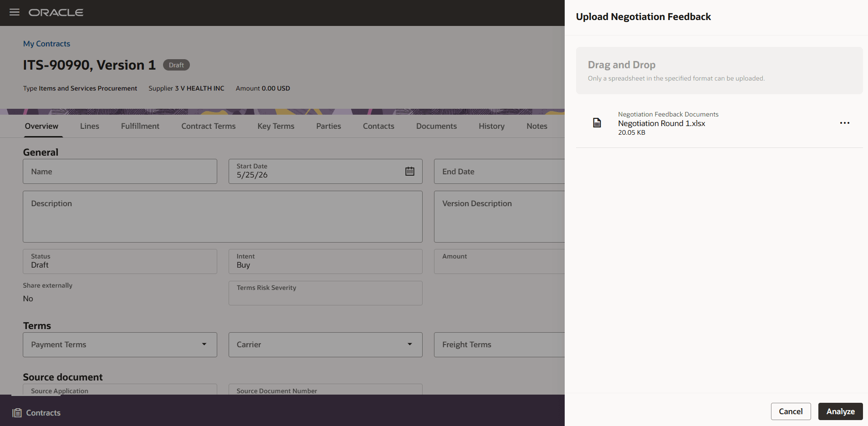This screenshot has width=868, height=426.
Task: Click the Type Items and Services Procurement text
Action: tap(80, 88)
